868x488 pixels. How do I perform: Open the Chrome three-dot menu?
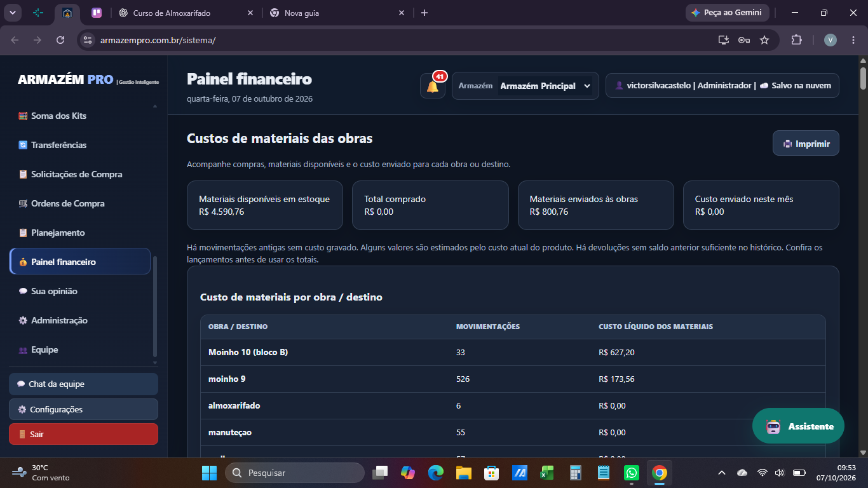(x=852, y=40)
